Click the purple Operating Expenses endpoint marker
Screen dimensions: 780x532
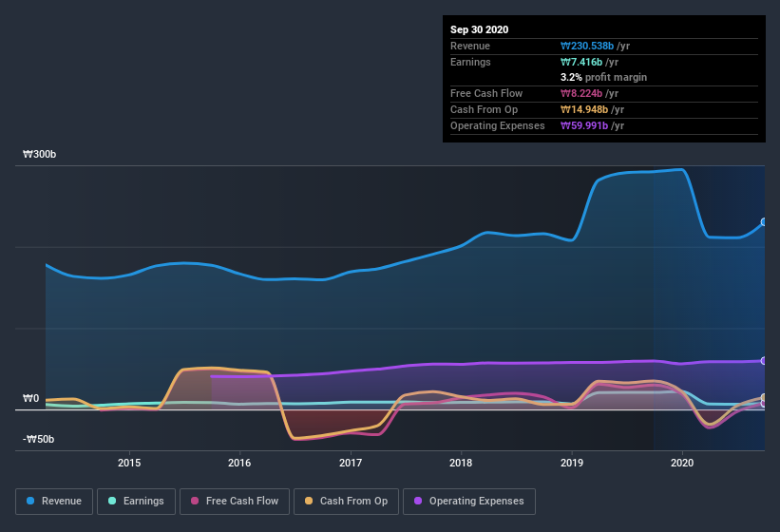[x=764, y=360]
